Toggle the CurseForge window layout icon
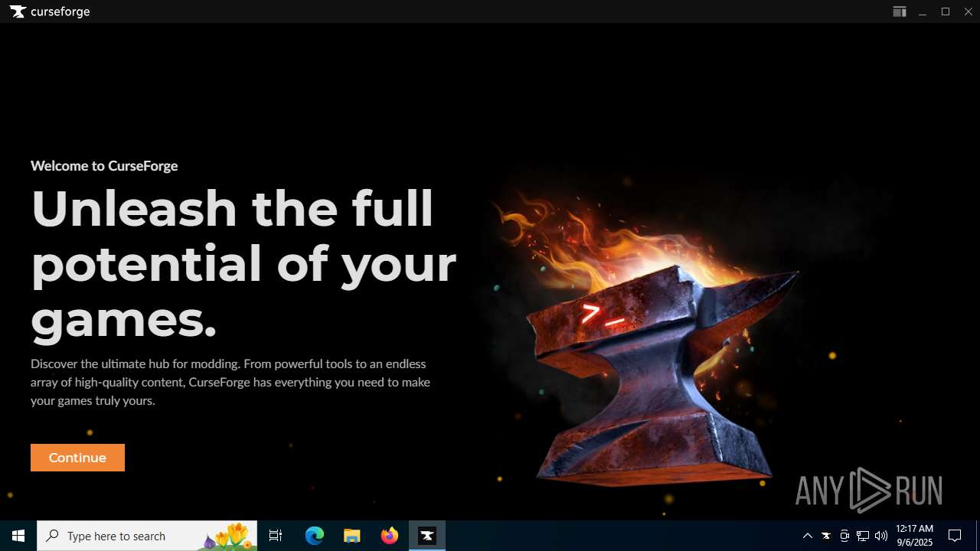 point(900,11)
